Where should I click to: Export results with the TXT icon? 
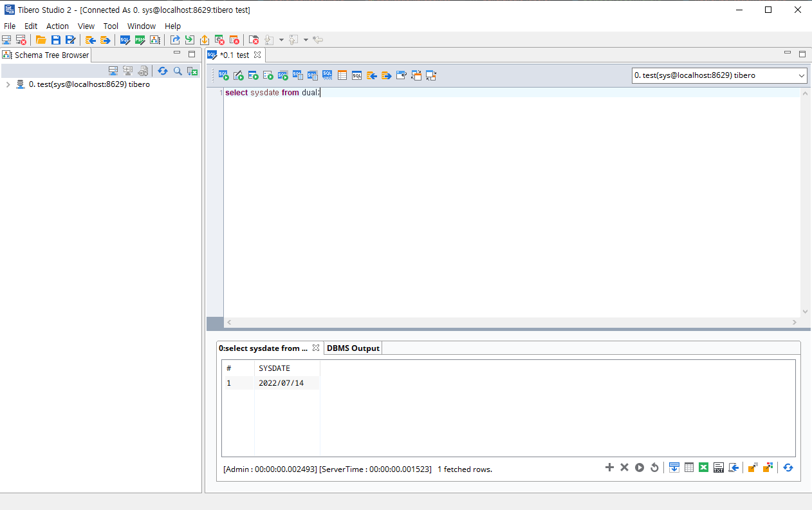719,467
